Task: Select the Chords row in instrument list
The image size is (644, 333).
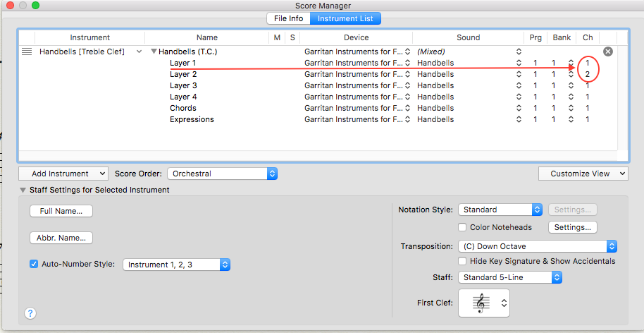Action: (183, 108)
